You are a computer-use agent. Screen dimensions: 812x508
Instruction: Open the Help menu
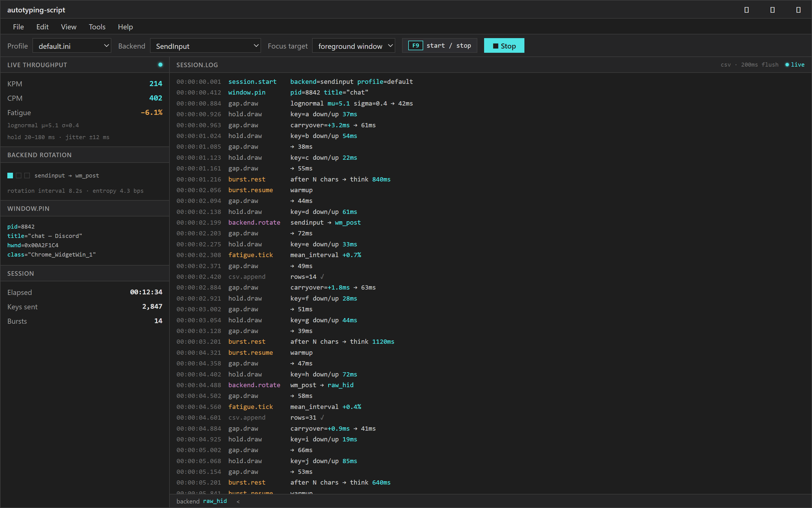coord(125,27)
